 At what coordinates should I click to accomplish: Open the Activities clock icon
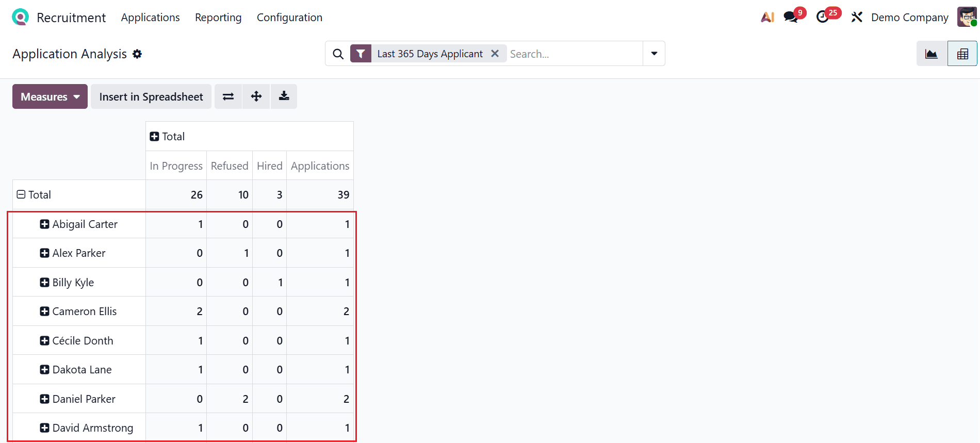[x=823, y=17]
